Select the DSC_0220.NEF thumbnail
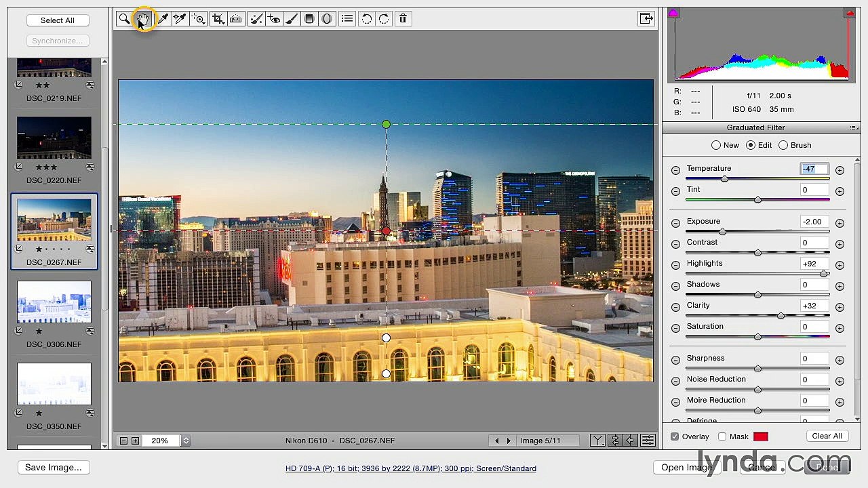The height and width of the screenshot is (488, 868). pos(54,138)
